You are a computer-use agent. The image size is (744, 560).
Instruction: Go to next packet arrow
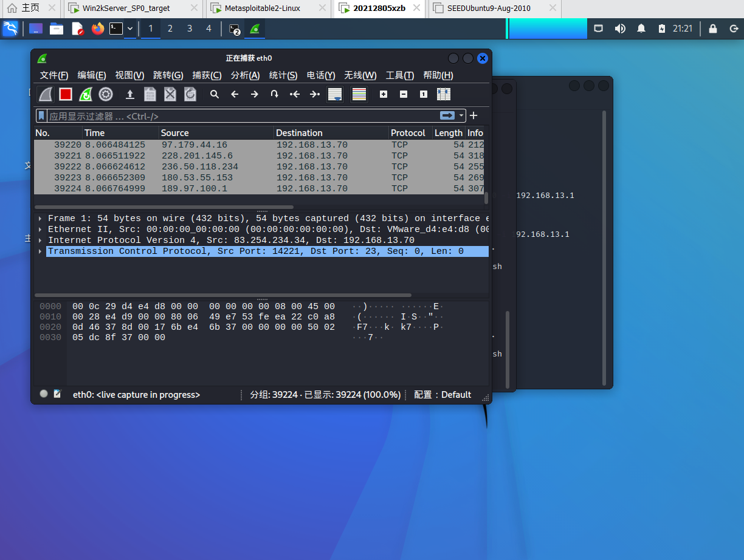pos(255,94)
